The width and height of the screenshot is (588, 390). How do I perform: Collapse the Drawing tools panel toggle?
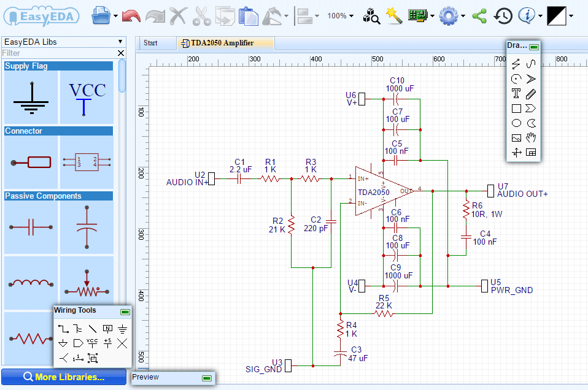(x=535, y=47)
